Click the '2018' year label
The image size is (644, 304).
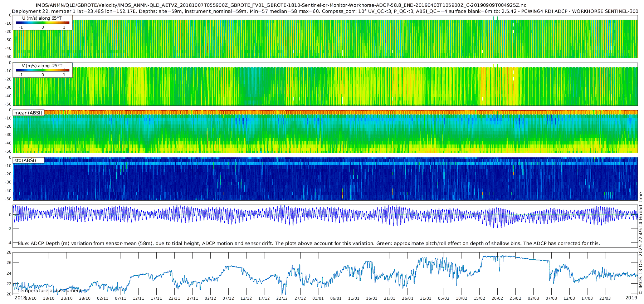tap(20, 298)
